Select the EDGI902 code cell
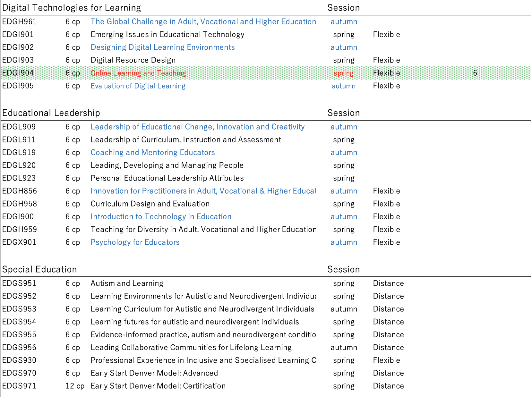Screen dimensions: 532x397 click(x=18, y=47)
